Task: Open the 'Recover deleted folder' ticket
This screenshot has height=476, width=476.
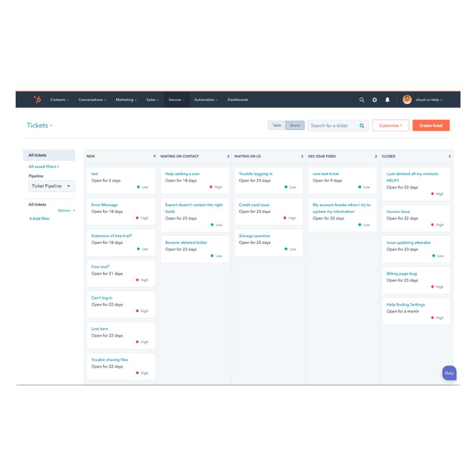Action: (x=186, y=243)
